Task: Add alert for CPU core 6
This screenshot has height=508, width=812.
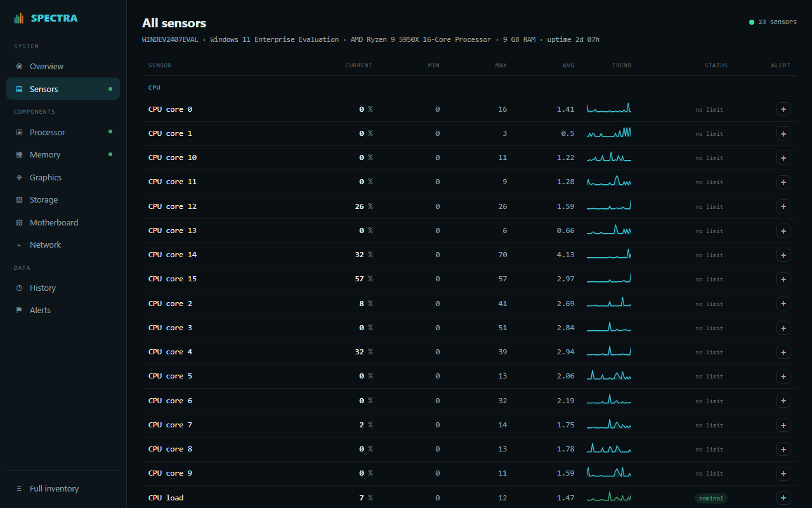Action: (783, 401)
